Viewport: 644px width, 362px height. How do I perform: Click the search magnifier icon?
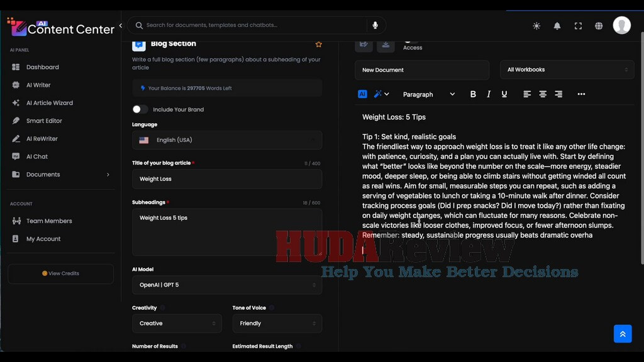[139, 25]
